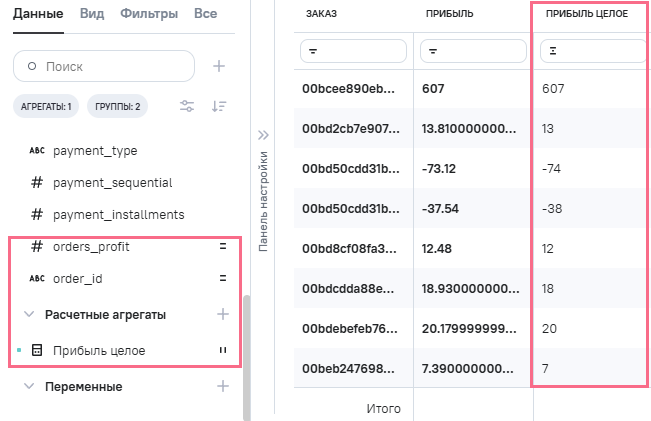
Task: Click the ГРУППЫ: 2 chip
Action: (118, 106)
